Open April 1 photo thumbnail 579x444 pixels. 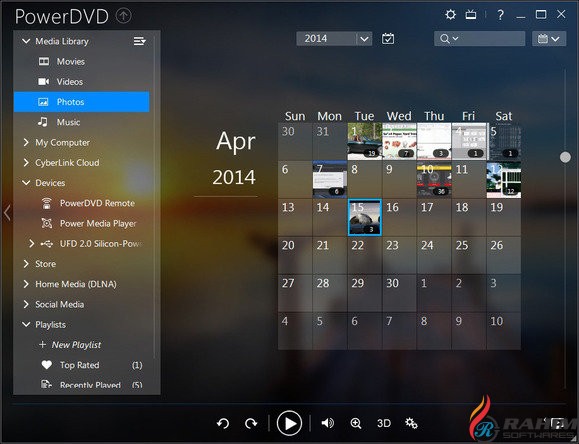point(364,141)
